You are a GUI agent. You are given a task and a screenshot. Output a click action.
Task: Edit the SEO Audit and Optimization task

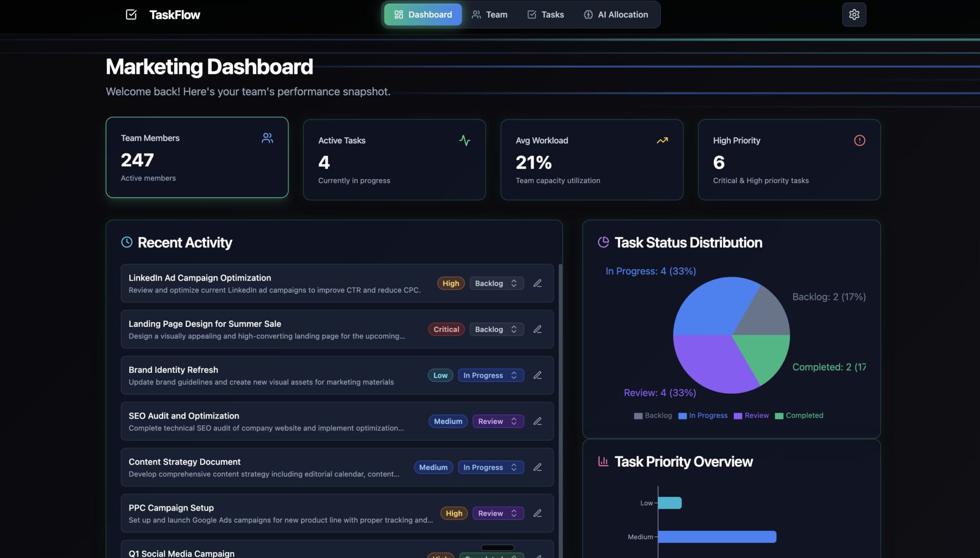pos(537,421)
